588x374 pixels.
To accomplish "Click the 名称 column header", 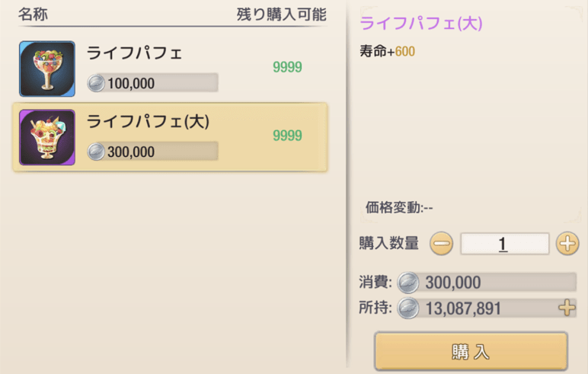I will (x=34, y=14).
